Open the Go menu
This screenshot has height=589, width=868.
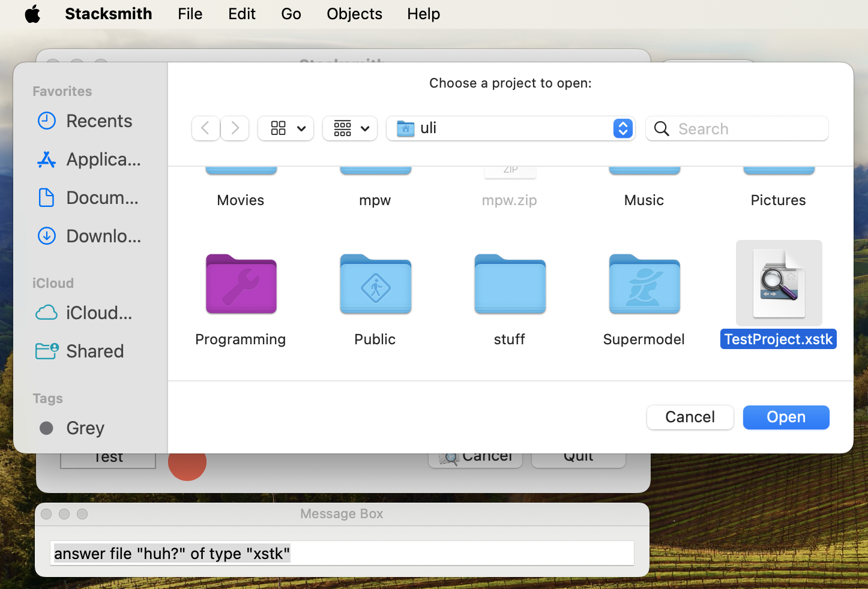(291, 14)
